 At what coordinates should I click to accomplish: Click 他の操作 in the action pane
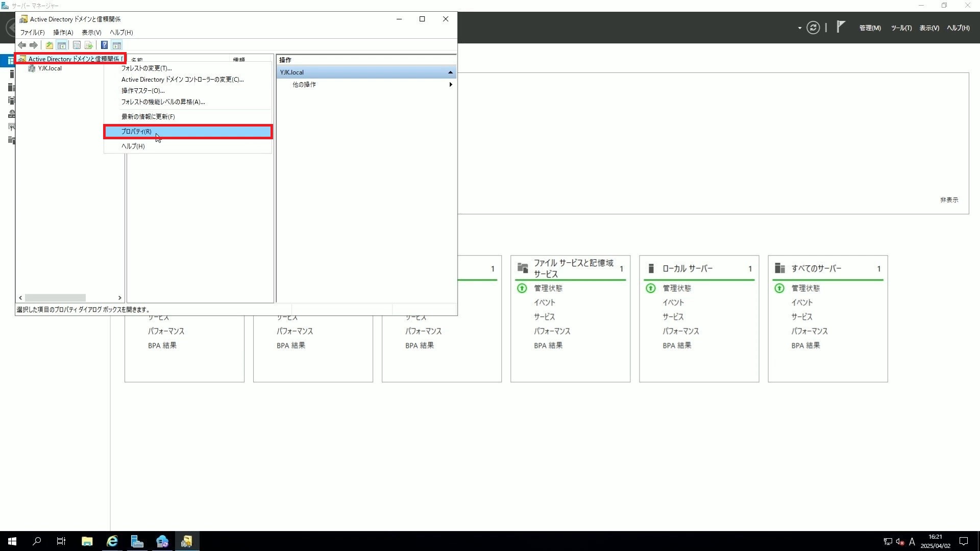click(304, 84)
